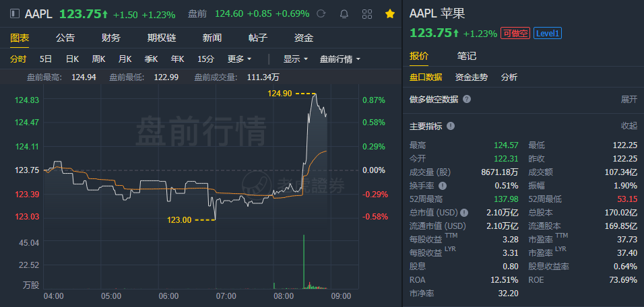Click info icon next to 主要指标
Image resolution: width=644 pixels, height=307 pixels.
451,126
